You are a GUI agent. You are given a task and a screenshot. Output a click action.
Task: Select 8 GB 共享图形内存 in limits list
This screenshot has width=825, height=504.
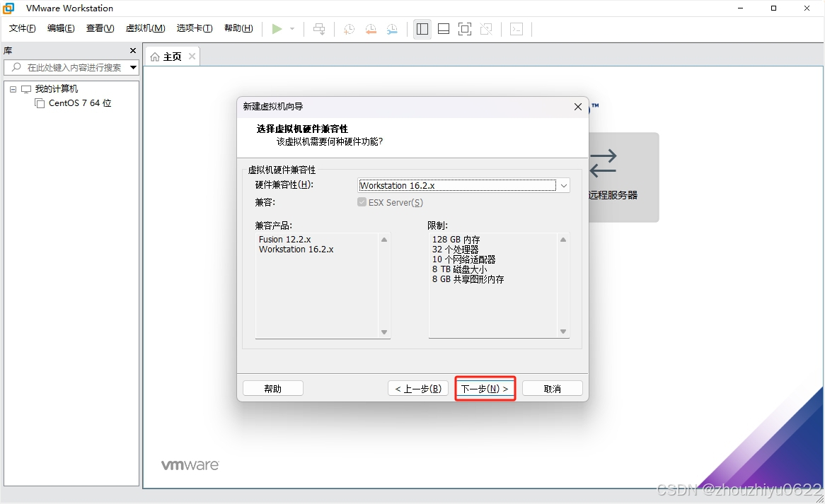[468, 279]
